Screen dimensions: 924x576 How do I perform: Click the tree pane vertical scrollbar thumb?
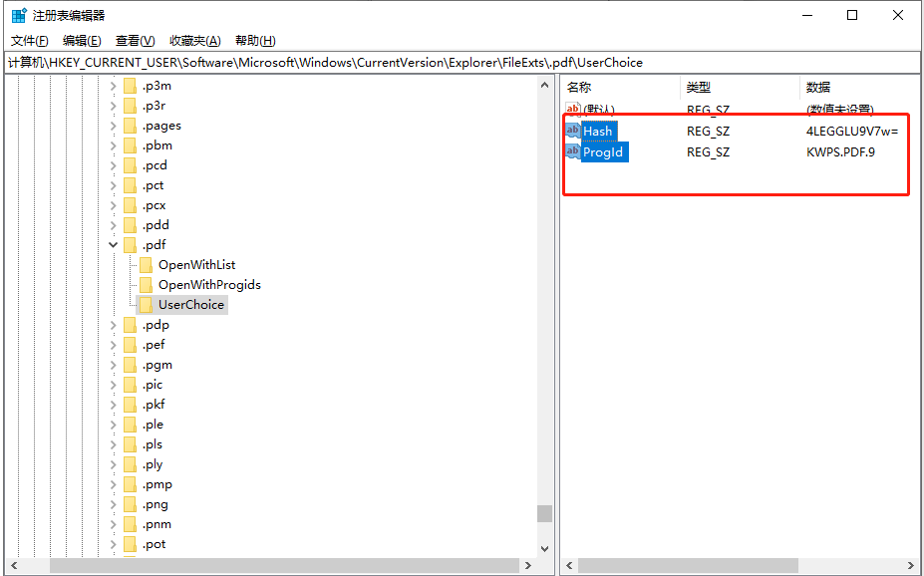click(x=544, y=513)
